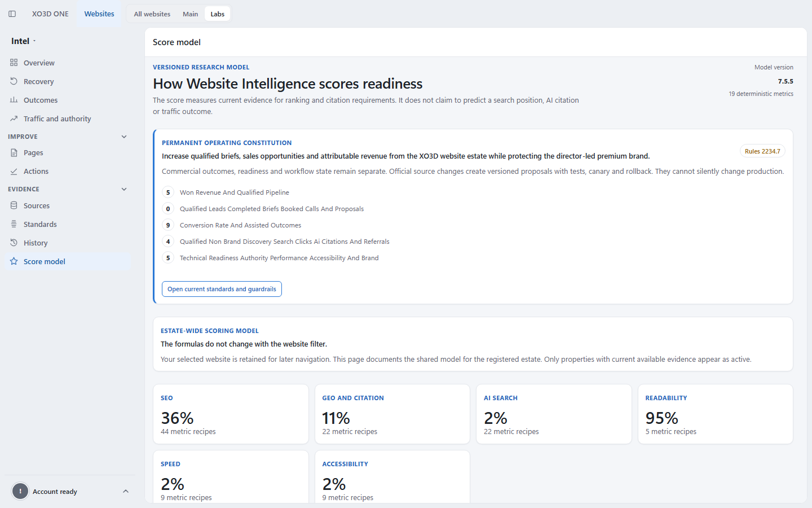
Task: Open the SEO 36% score card
Action: coord(231,414)
